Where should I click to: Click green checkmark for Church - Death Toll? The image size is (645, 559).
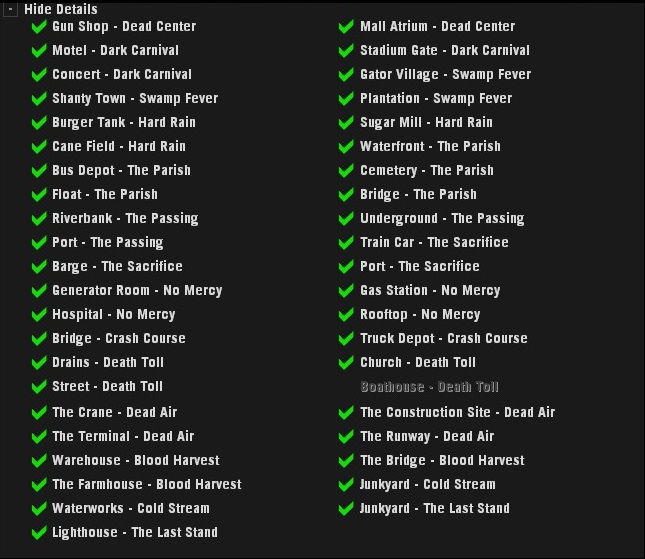347,363
